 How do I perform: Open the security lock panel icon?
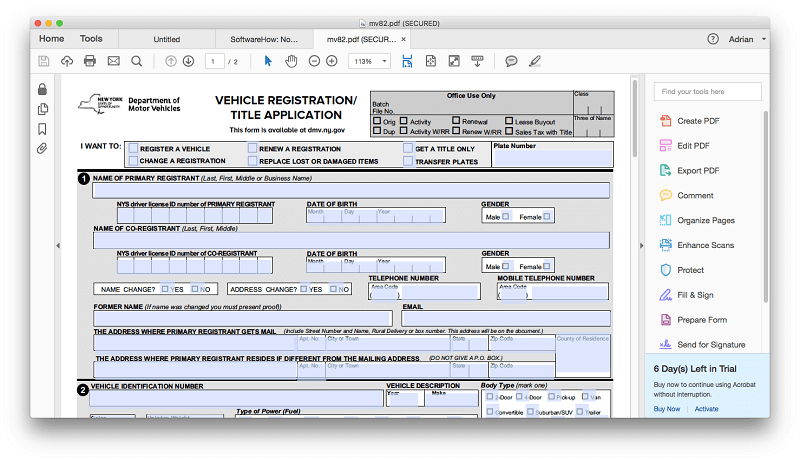tap(42, 89)
